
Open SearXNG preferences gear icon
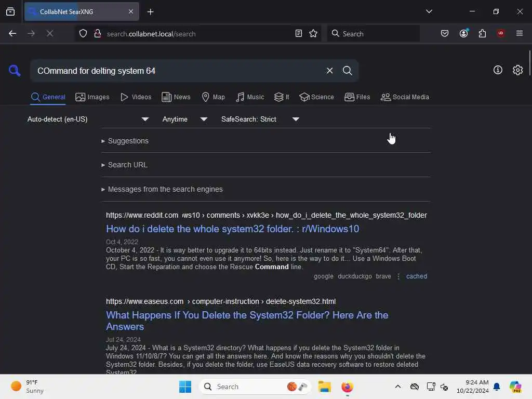click(517, 70)
